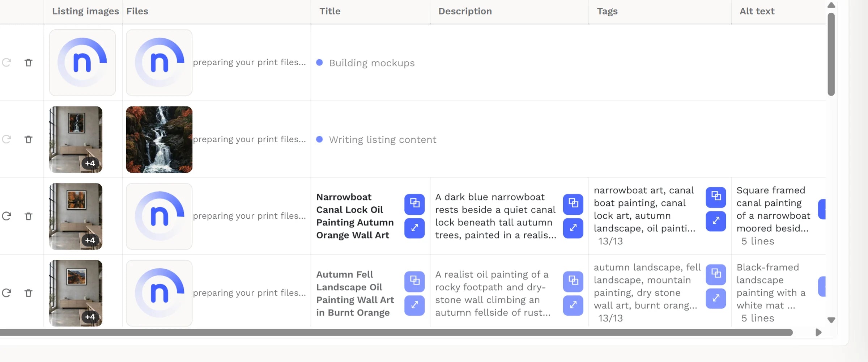Viewport: 868px width, 362px height.
Task: Copy the rocky footpath description
Action: click(x=573, y=281)
